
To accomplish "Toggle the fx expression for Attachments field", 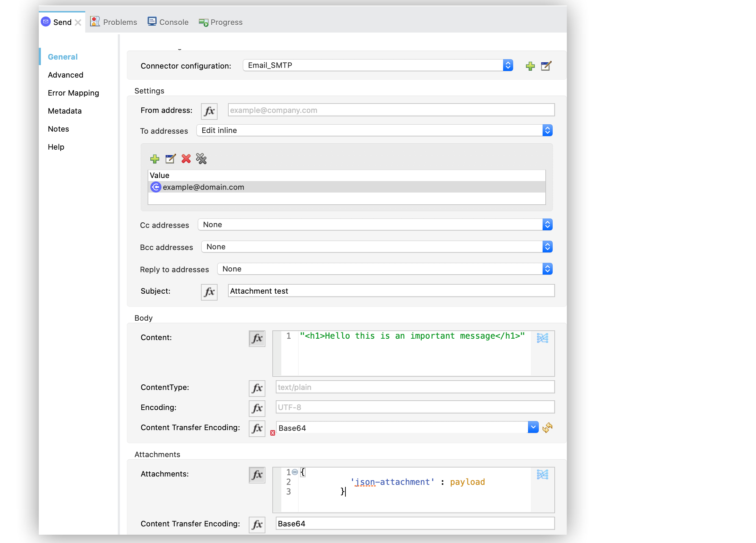I will (257, 474).
